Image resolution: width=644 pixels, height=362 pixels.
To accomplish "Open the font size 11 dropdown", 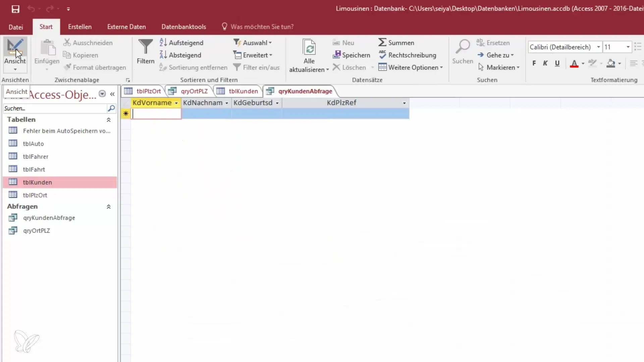I will point(628,47).
